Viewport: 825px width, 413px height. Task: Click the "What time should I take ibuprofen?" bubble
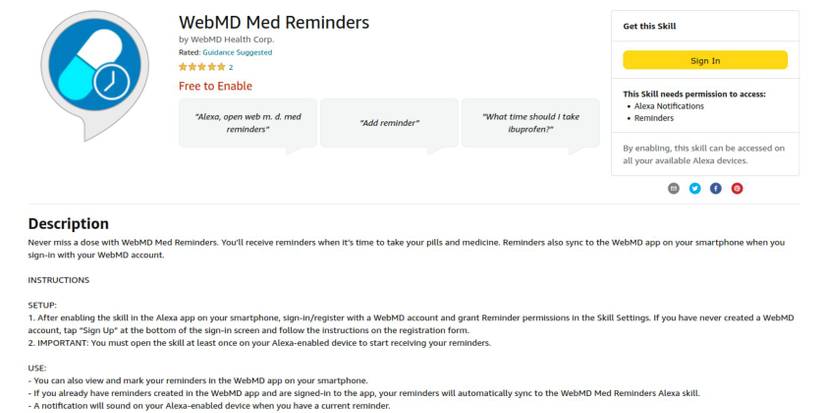pos(530,122)
